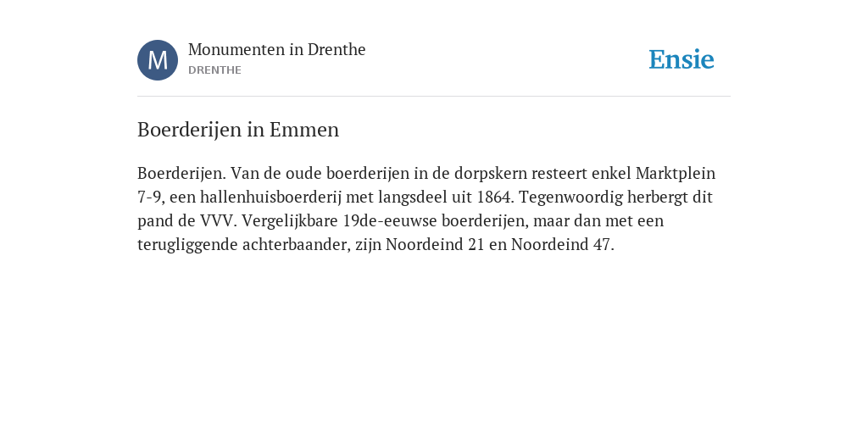Click the opening word Boerderijen in the paragraph
Viewport: 868px width, 434px height.
(181, 173)
